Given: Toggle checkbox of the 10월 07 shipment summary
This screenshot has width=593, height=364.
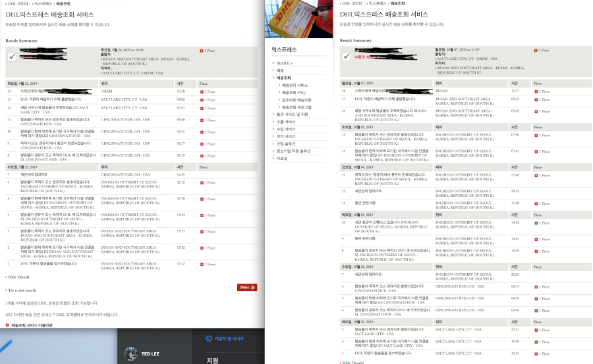Looking at the screenshot, I should click(346, 57).
